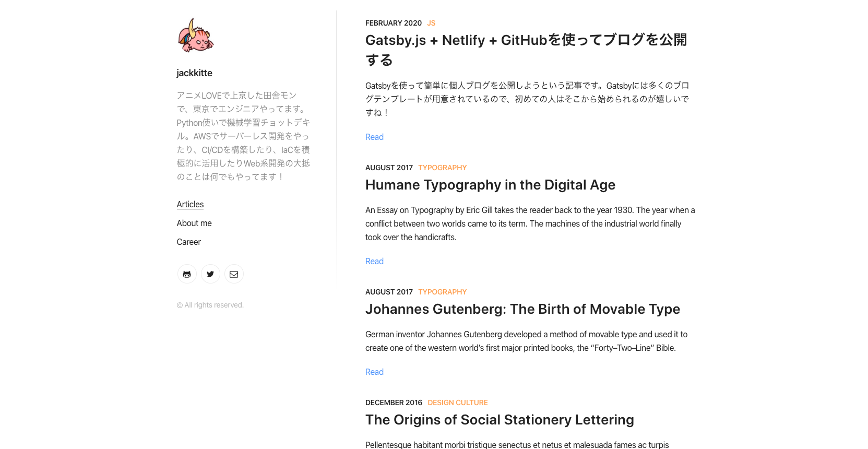Screen dimensions: 868x449
Task: Click the Twitter bird icon
Action: [x=210, y=274]
